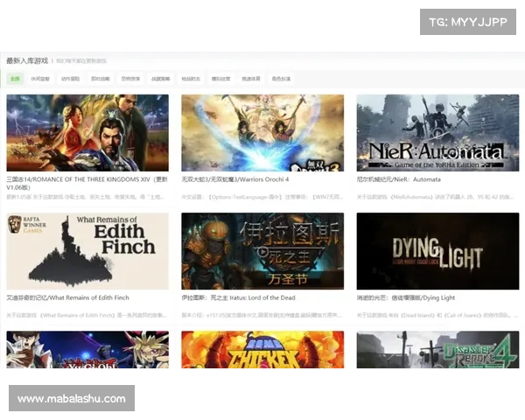
Task: Open the Romance of the Three Kingdoms XIV cover
Action: pyautogui.click(x=87, y=133)
